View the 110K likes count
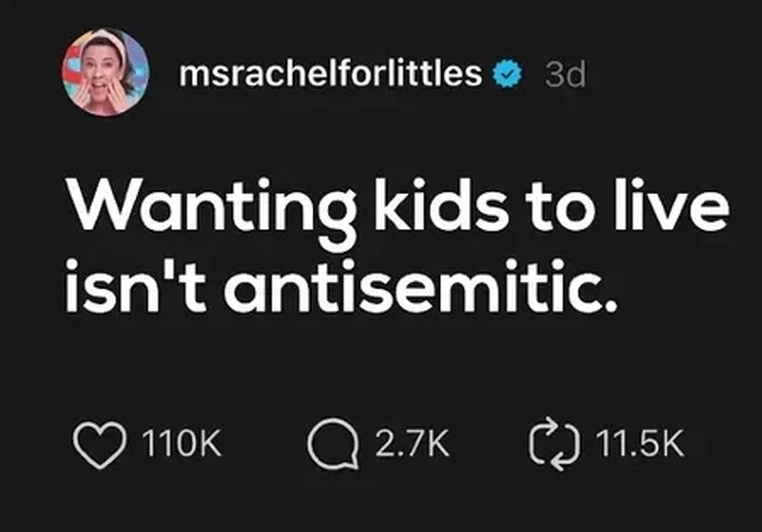Screen dimensions: 762x532 click(x=176, y=446)
